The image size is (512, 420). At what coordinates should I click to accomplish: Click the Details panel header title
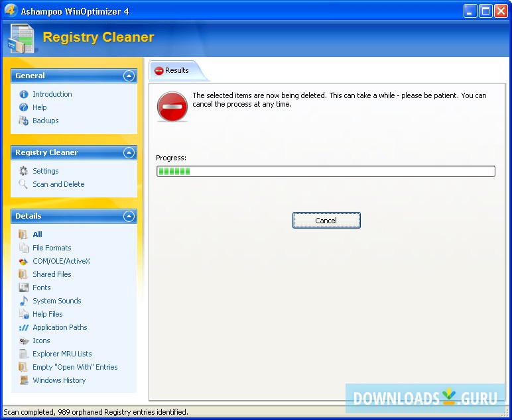29,216
